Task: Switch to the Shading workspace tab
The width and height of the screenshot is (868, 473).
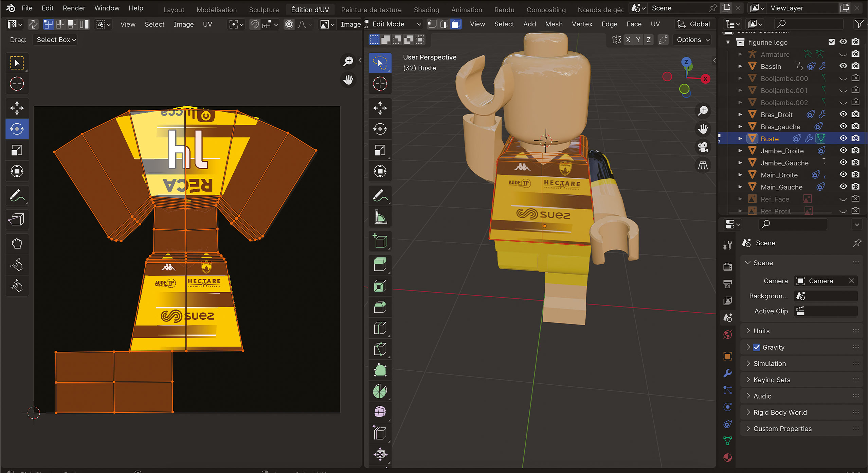Action: coord(426,10)
